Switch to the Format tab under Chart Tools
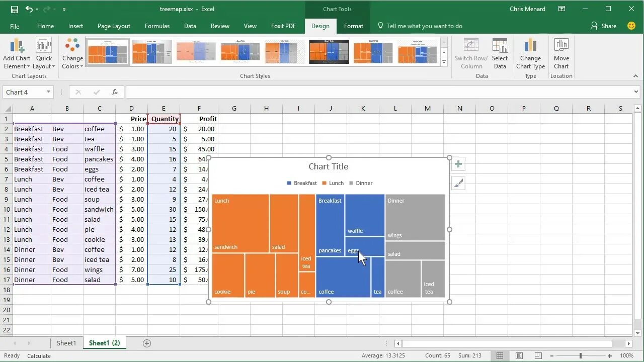 coord(354,26)
